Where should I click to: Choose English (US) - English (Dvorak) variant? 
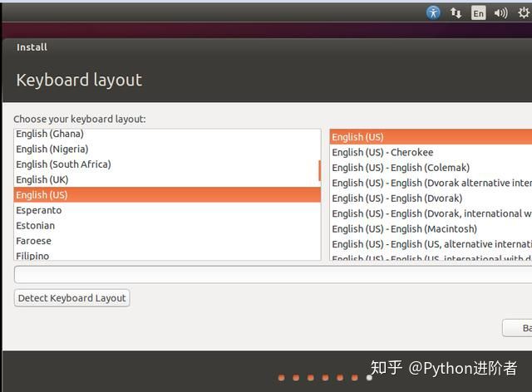click(x=431, y=198)
